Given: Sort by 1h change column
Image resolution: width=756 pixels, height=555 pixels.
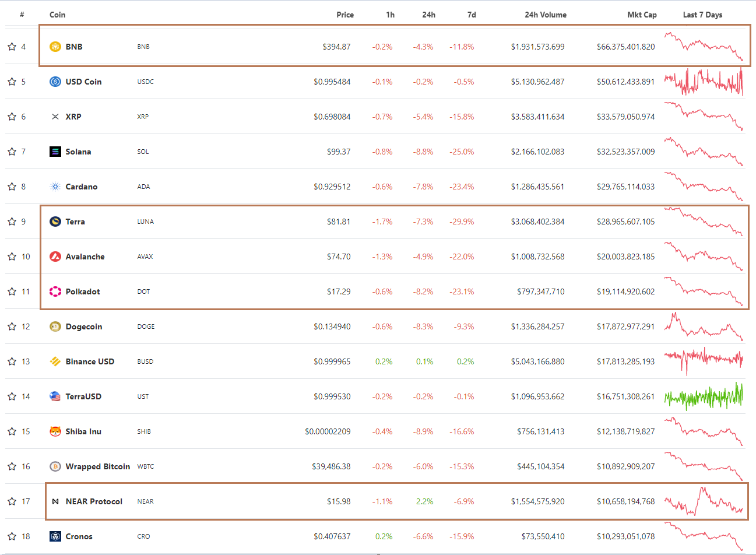Looking at the screenshot, I should pyautogui.click(x=390, y=15).
